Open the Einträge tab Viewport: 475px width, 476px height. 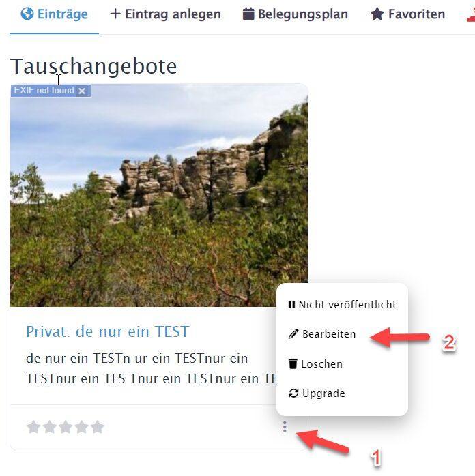[54, 14]
